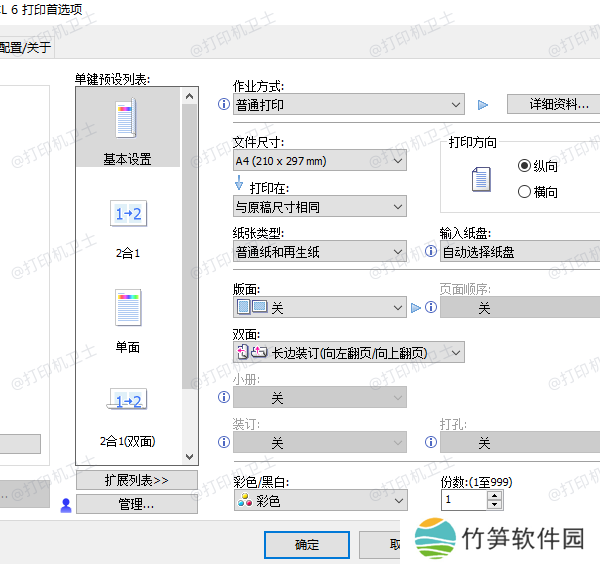Click the info icon beside 作业方式
Viewport: 600px width, 564px height.
224,104
